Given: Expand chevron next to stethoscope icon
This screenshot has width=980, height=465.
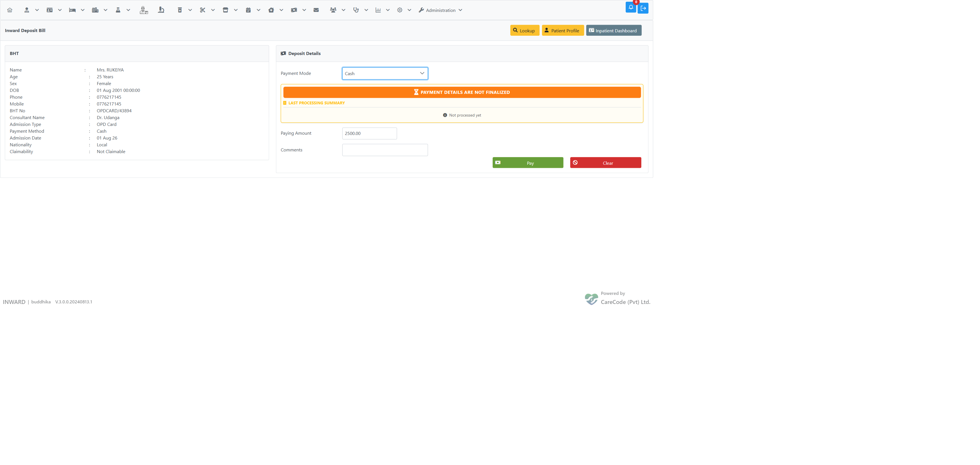Looking at the screenshot, I should [366, 10].
